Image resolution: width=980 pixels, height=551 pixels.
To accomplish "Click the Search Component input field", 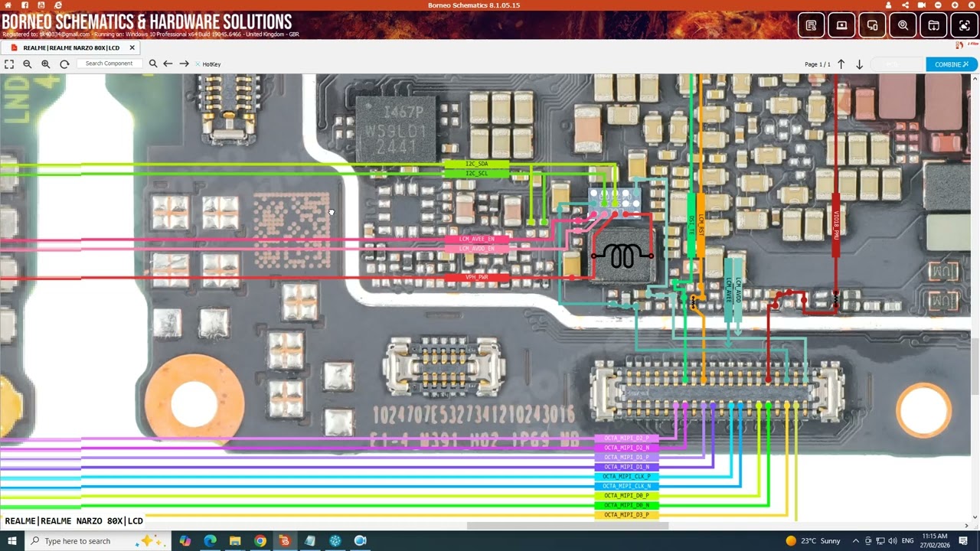I will coord(109,64).
